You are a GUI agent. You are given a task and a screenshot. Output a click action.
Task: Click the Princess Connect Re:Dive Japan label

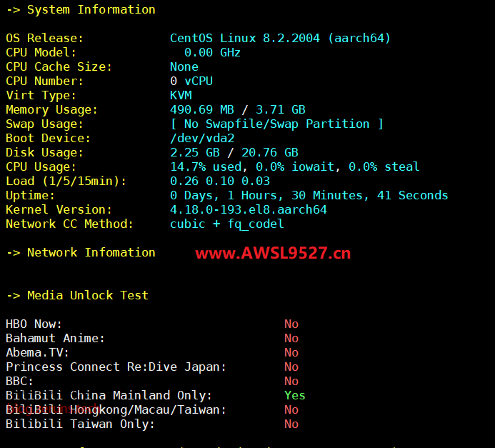tap(116, 367)
